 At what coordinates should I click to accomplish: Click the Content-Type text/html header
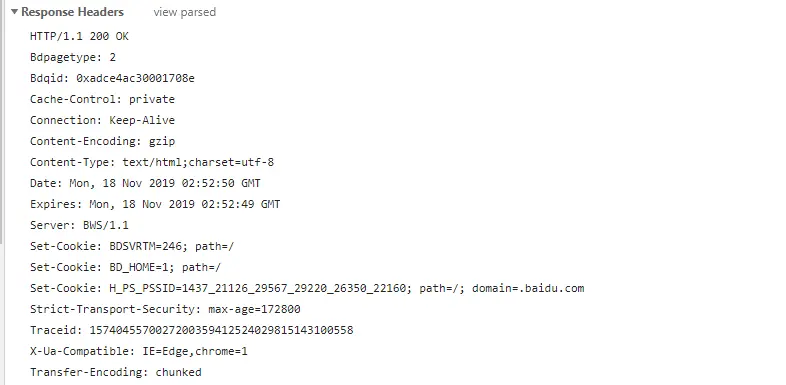(x=152, y=162)
